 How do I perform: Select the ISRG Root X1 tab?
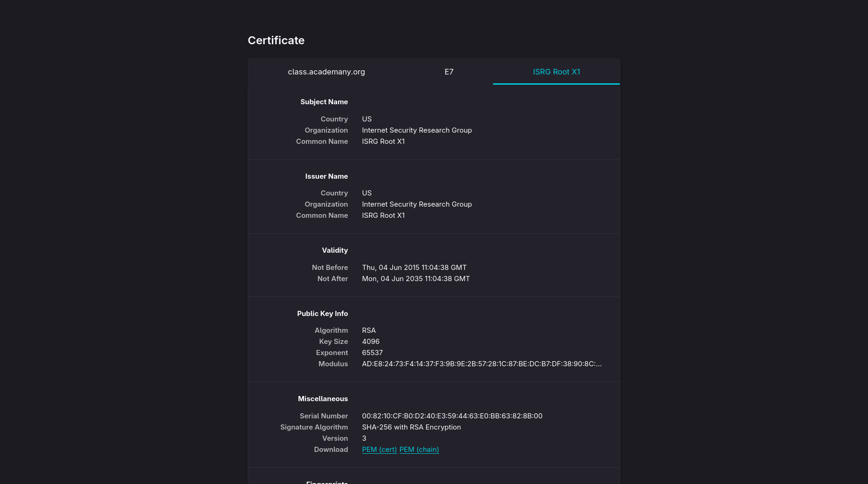click(556, 72)
